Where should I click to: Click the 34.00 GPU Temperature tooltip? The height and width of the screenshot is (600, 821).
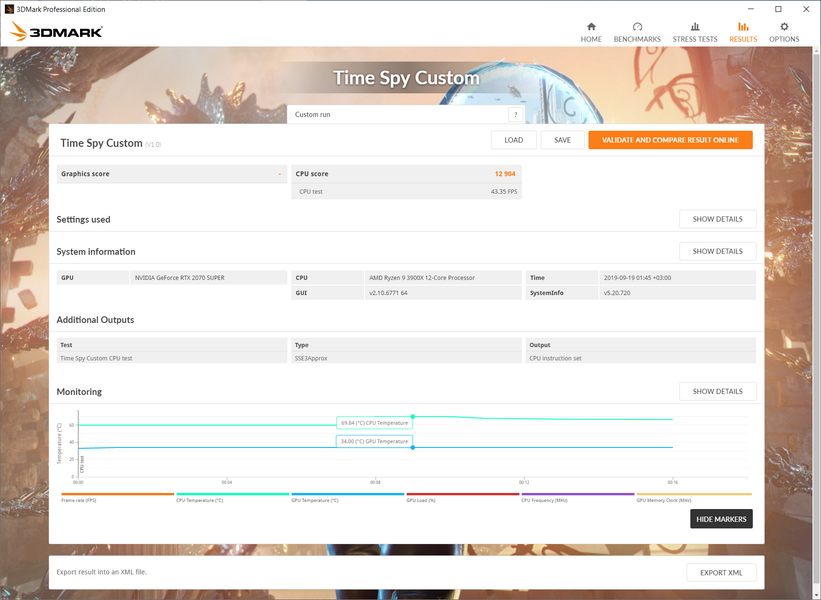click(374, 441)
